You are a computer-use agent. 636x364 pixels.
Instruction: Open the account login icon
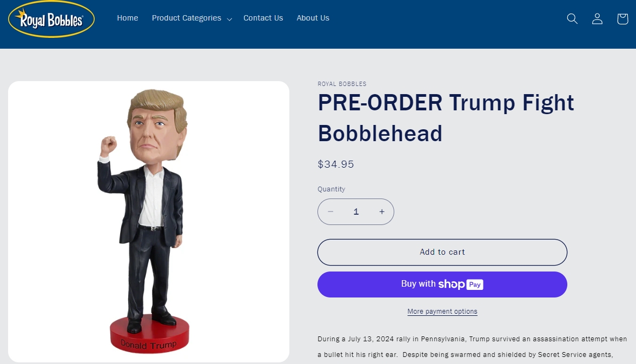click(x=597, y=18)
